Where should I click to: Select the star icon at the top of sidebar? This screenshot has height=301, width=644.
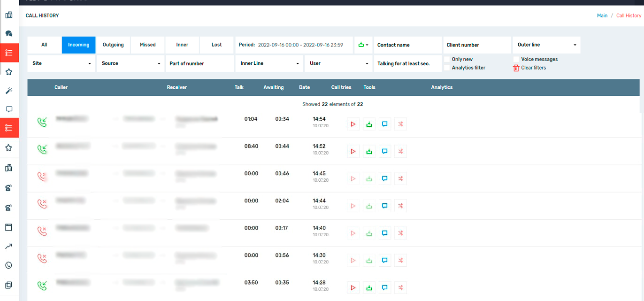click(8, 71)
